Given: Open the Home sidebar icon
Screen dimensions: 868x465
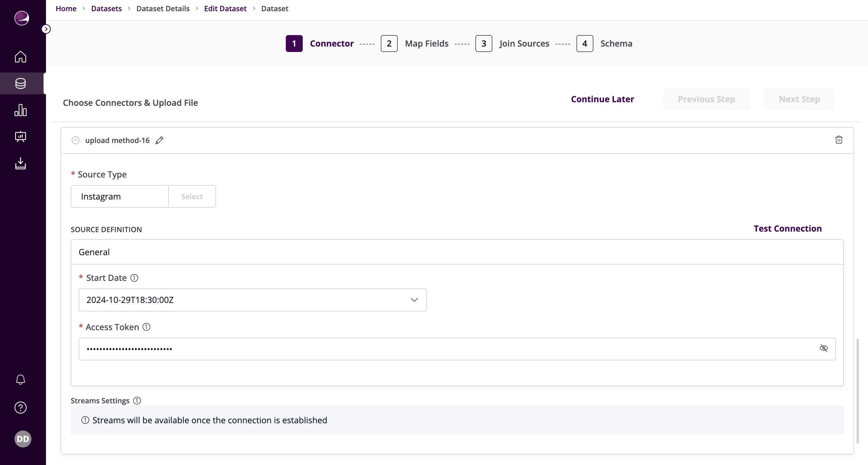Looking at the screenshot, I should pos(21,57).
